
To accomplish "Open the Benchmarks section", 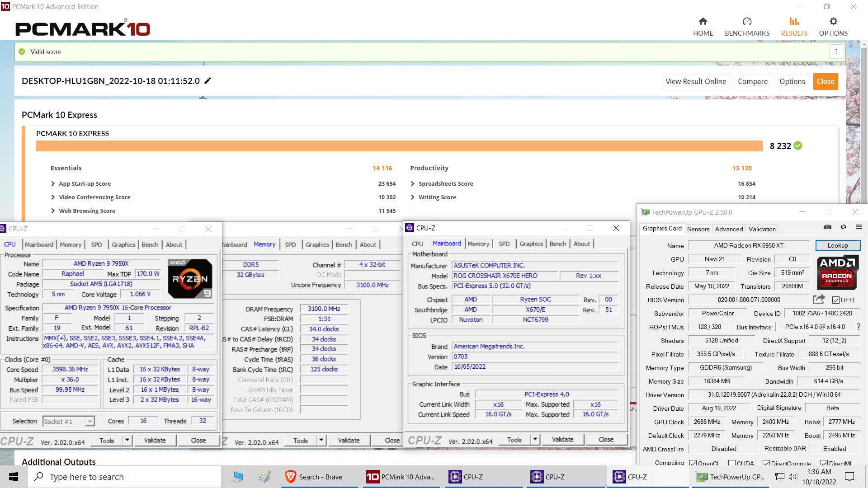I will 747,27.
